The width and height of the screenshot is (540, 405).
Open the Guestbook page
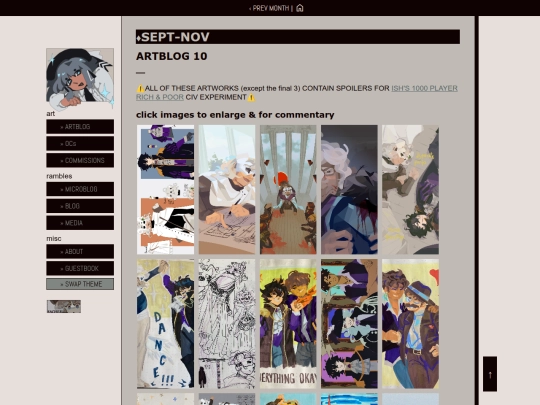point(80,268)
